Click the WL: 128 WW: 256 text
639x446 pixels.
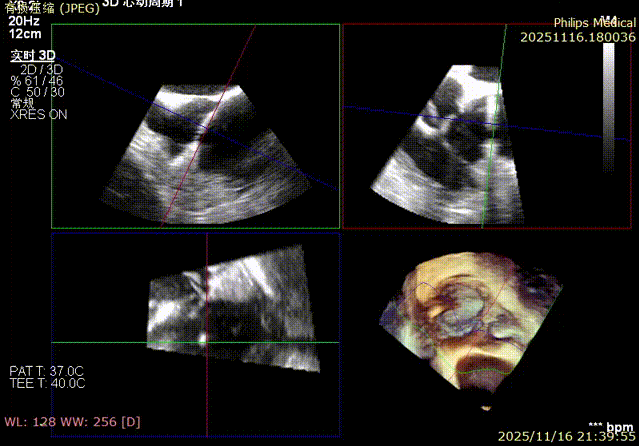[72, 421]
